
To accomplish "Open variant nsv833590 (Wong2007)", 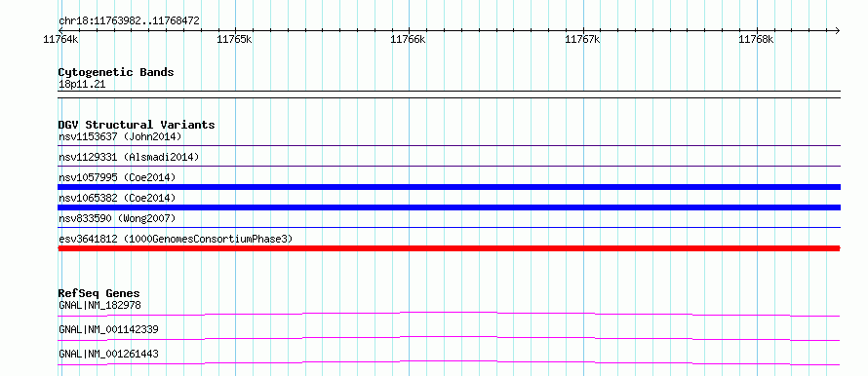I will (117, 218).
